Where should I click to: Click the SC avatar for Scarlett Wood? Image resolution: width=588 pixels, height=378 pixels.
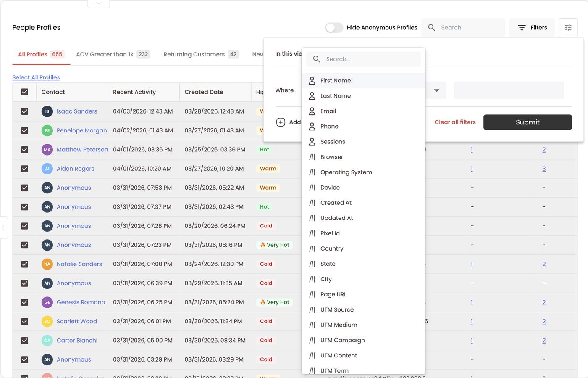pos(47,321)
